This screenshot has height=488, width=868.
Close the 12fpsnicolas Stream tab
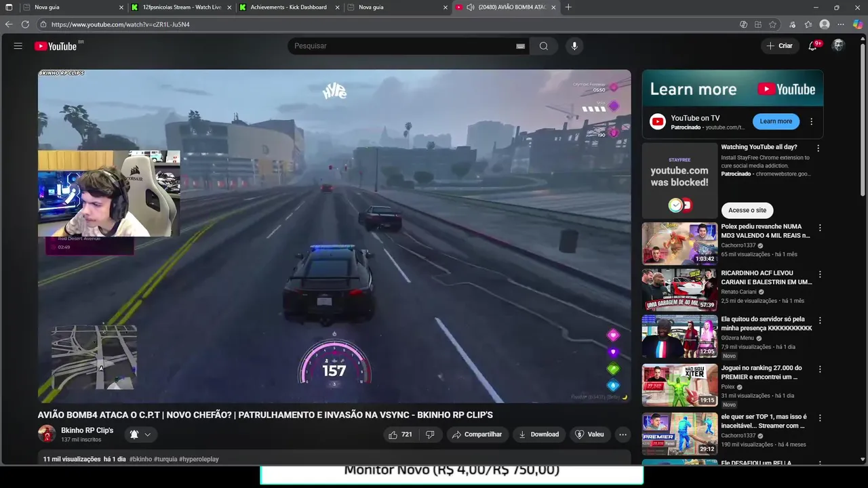click(229, 7)
